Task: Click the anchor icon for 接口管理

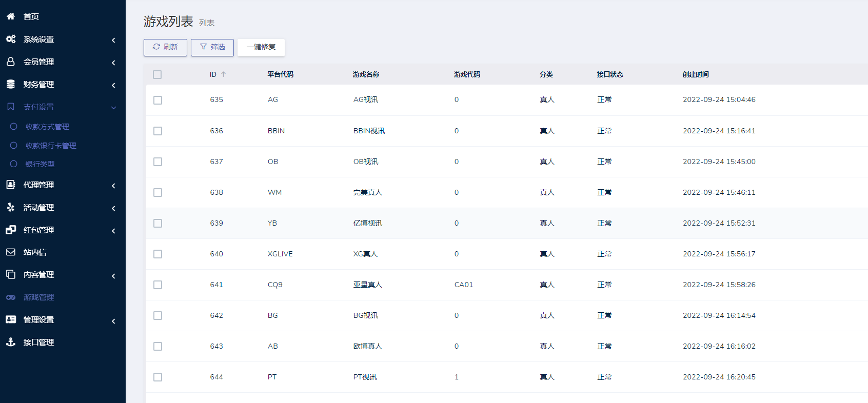Action: pyautogui.click(x=10, y=342)
